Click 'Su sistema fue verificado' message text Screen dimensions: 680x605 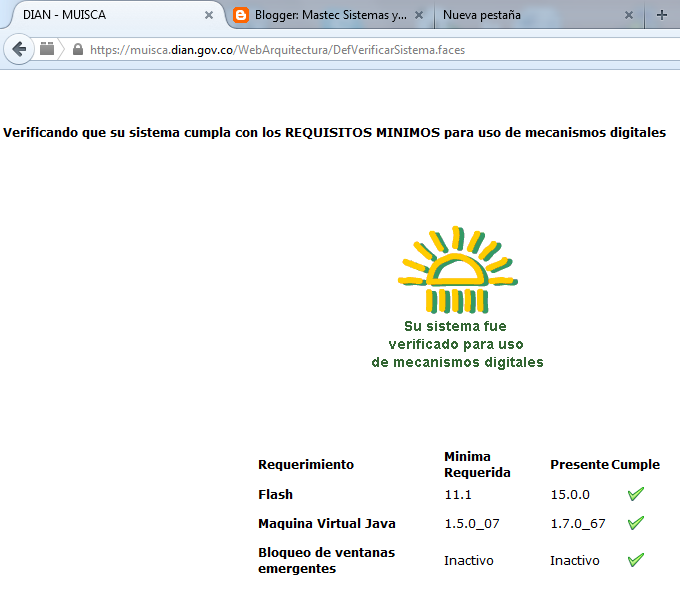tap(457, 344)
